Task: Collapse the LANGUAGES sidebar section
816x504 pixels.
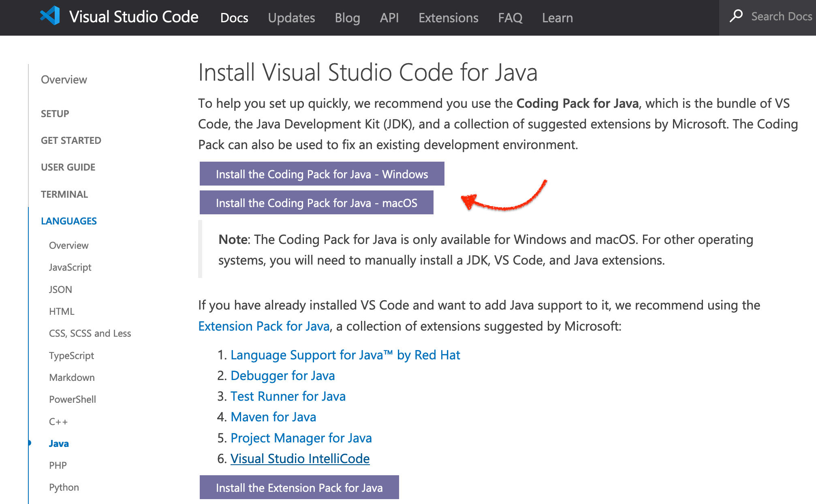Action: click(69, 221)
